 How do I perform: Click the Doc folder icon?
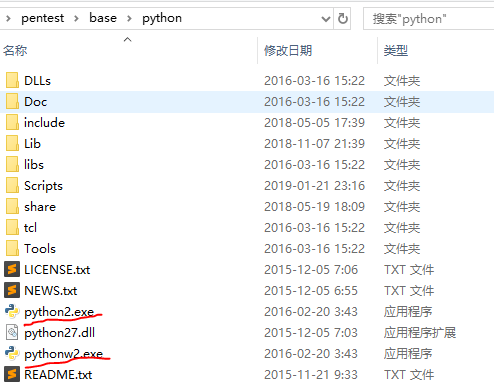12,102
